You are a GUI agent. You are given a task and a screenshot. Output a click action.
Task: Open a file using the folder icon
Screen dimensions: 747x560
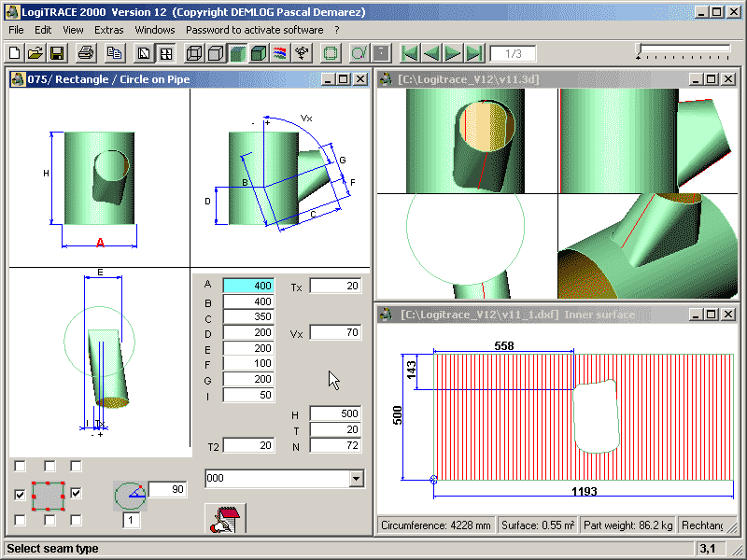point(35,53)
